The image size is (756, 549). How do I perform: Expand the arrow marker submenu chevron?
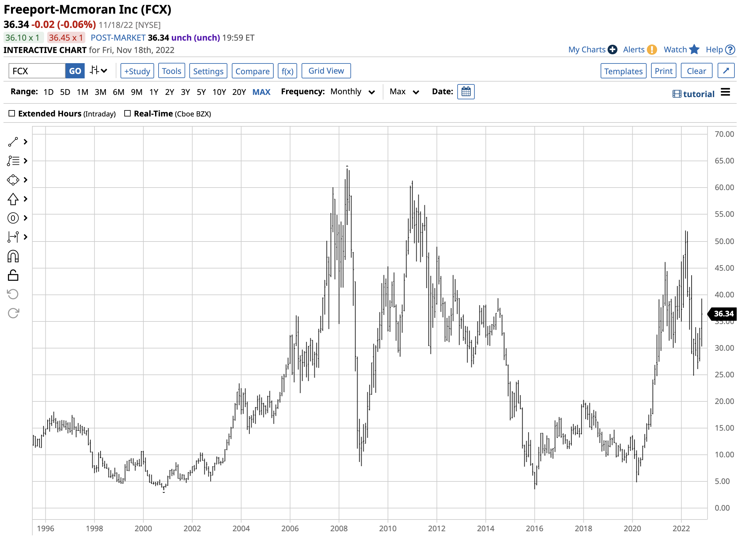tap(26, 199)
